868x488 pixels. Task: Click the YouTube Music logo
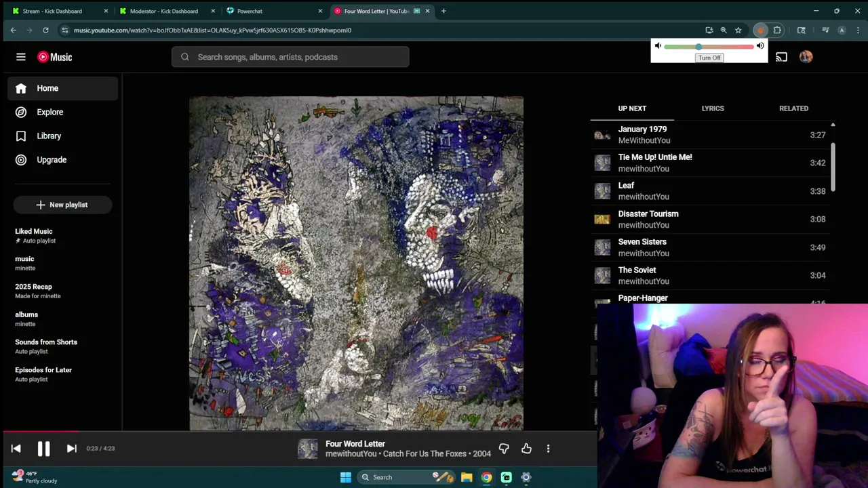pyautogui.click(x=54, y=57)
